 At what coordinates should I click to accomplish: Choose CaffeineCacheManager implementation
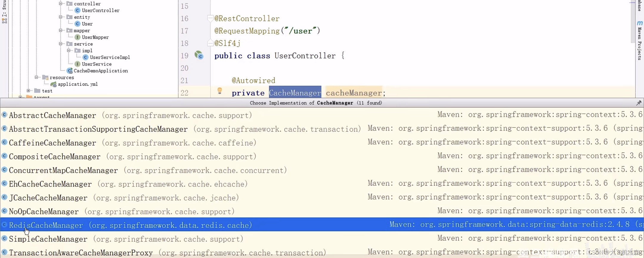(x=322, y=143)
